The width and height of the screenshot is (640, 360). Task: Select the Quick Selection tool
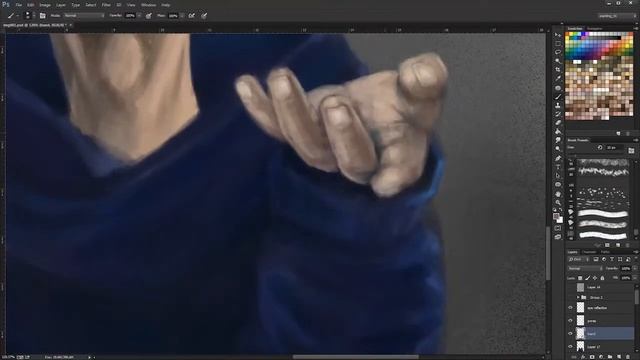point(558,61)
